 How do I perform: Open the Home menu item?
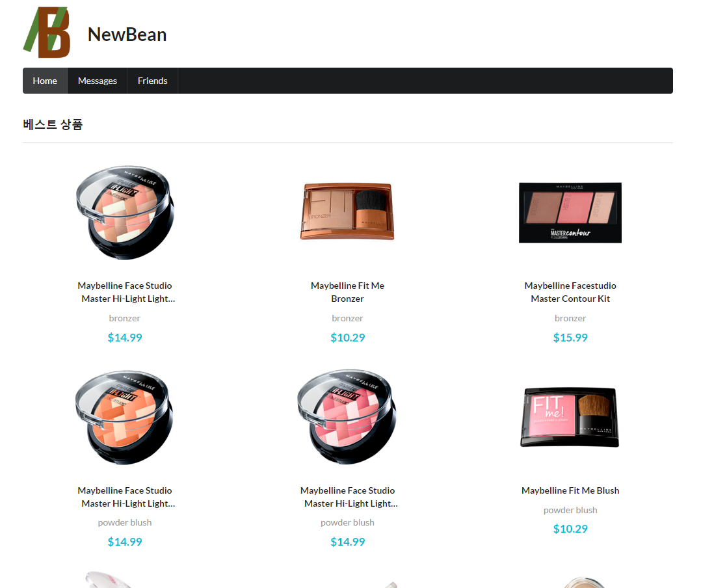(x=45, y=81)
